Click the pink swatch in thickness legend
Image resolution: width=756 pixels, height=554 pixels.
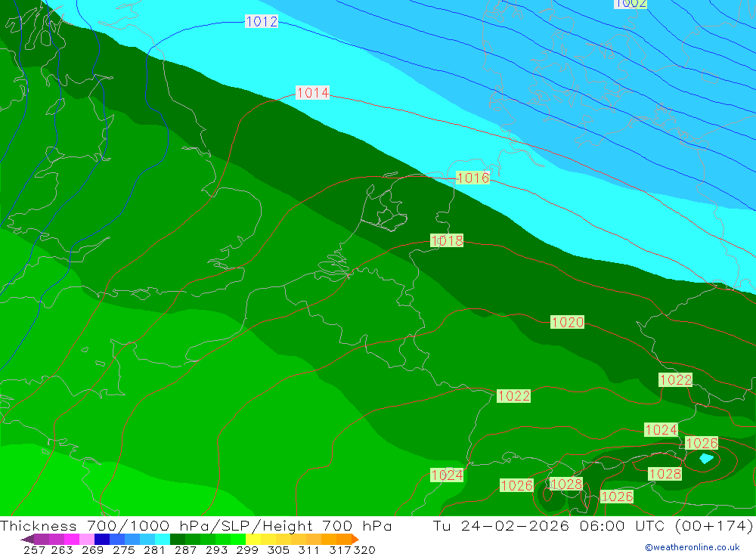click(x=85, y=539)
